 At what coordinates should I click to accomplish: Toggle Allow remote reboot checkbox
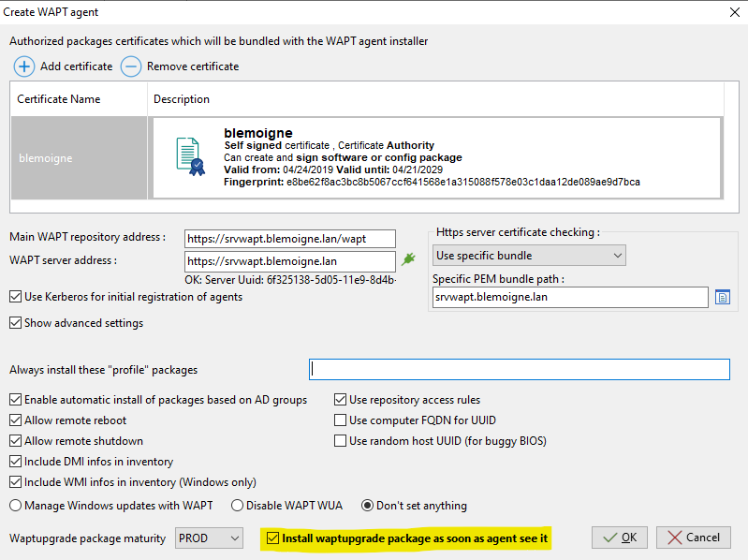pos(15,420)
